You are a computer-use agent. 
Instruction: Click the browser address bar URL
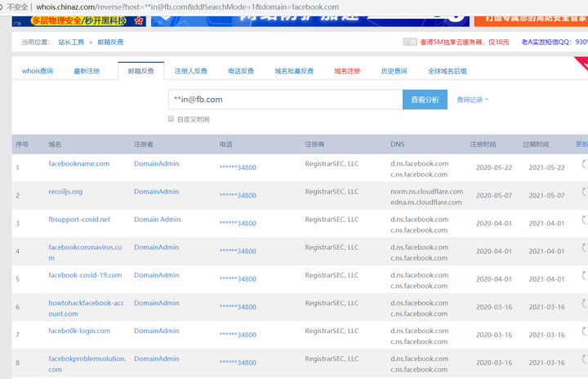click(188, 7)
